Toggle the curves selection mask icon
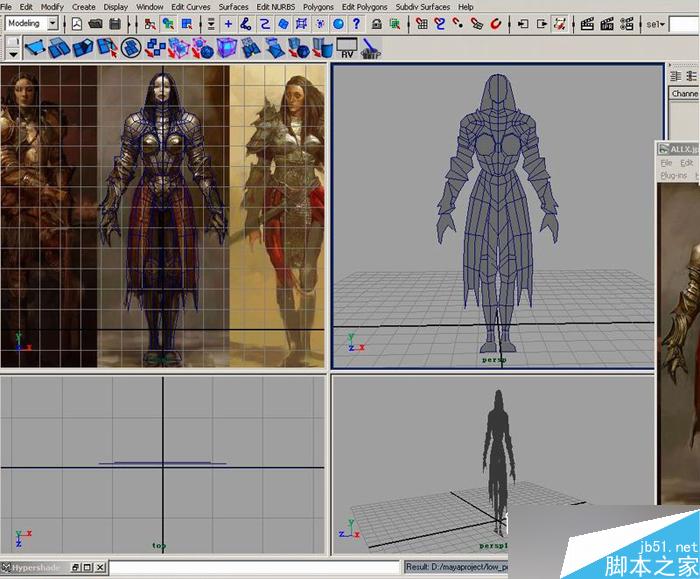 pyautogui.click(x=265, y=24)
